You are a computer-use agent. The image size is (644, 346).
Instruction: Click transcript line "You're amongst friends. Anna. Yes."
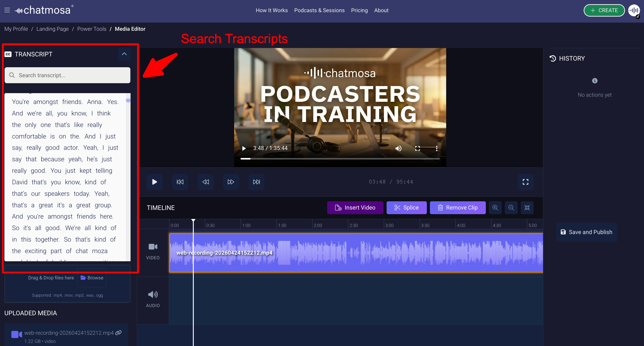coord(65,102)
